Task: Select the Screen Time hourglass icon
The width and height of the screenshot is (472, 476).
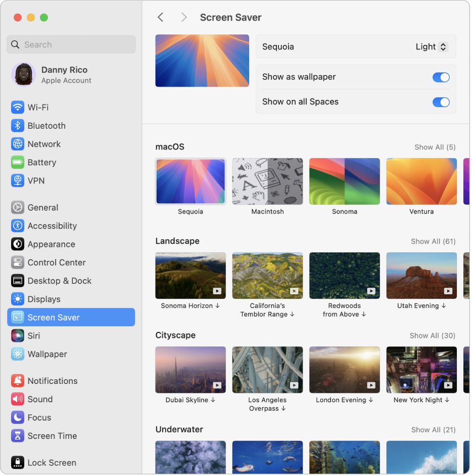Action: coord(18,436)
